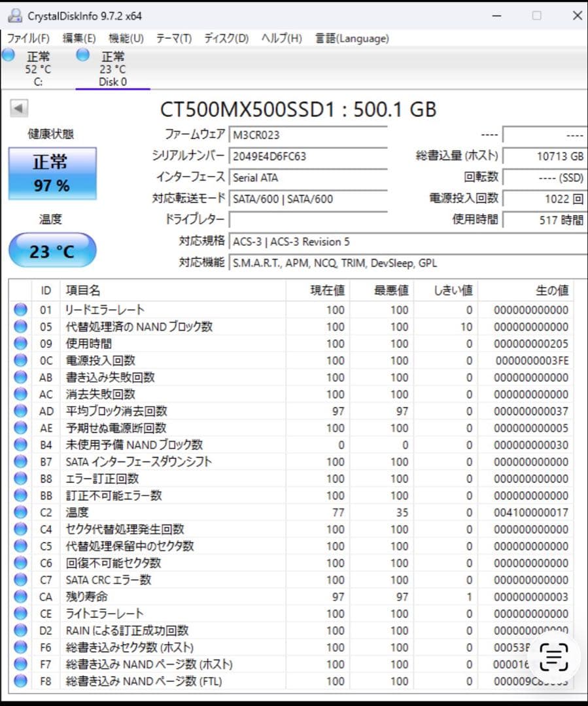Viewport: 588px width, 706px height.
Task: Click the power on hours 517 時間 value
Action: point(545,220)
